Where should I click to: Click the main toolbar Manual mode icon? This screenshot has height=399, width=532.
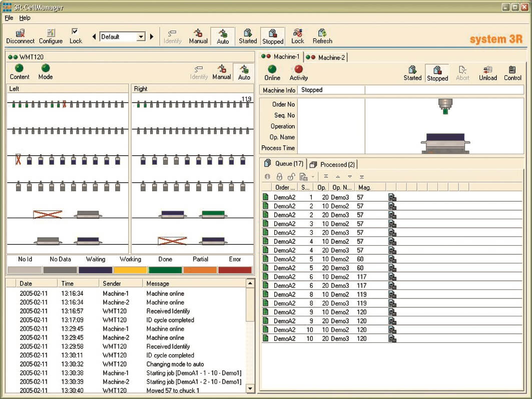(198, 37)
